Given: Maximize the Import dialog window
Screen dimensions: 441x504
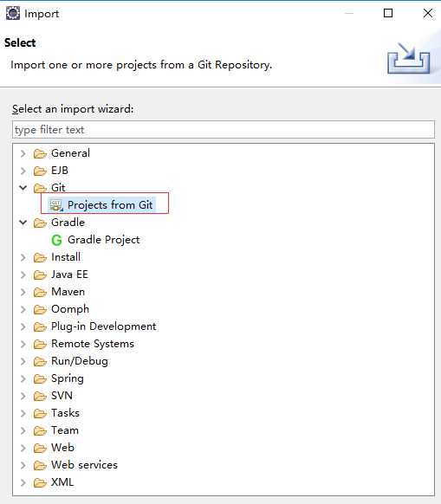Looking at the screenshot, I should point(388,13).
